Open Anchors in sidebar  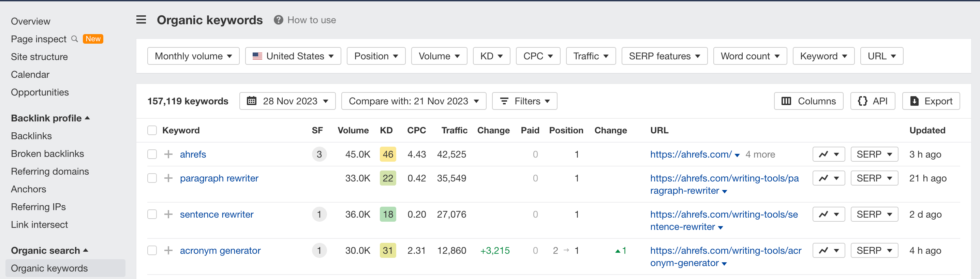[29, 189]
